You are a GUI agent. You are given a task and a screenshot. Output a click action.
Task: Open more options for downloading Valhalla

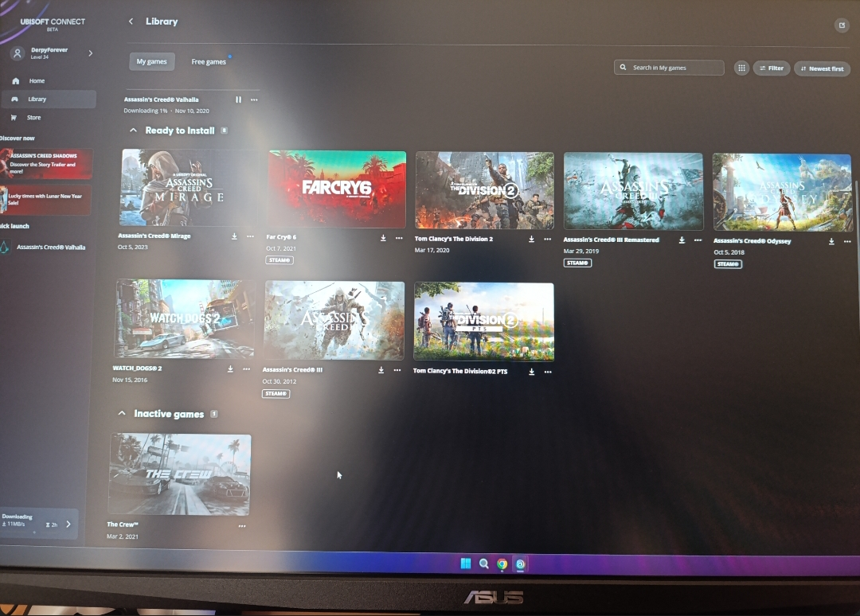[254, 99]
